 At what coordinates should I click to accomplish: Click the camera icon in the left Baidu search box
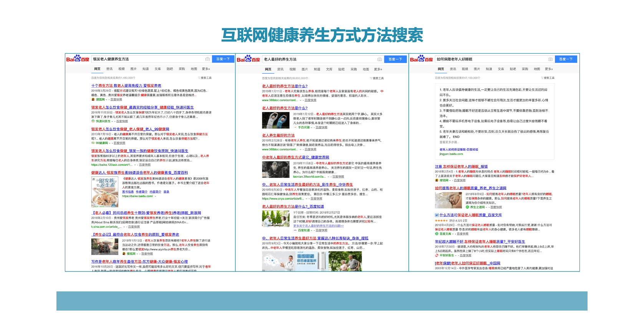click(207, 59)
